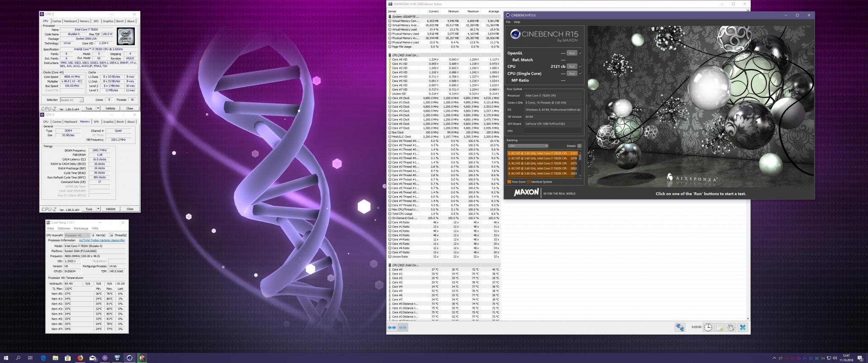Select first ranking entry scoring 2121
Image resolution: width=868 pixels, height=363 pixels.
click(543, 153)
